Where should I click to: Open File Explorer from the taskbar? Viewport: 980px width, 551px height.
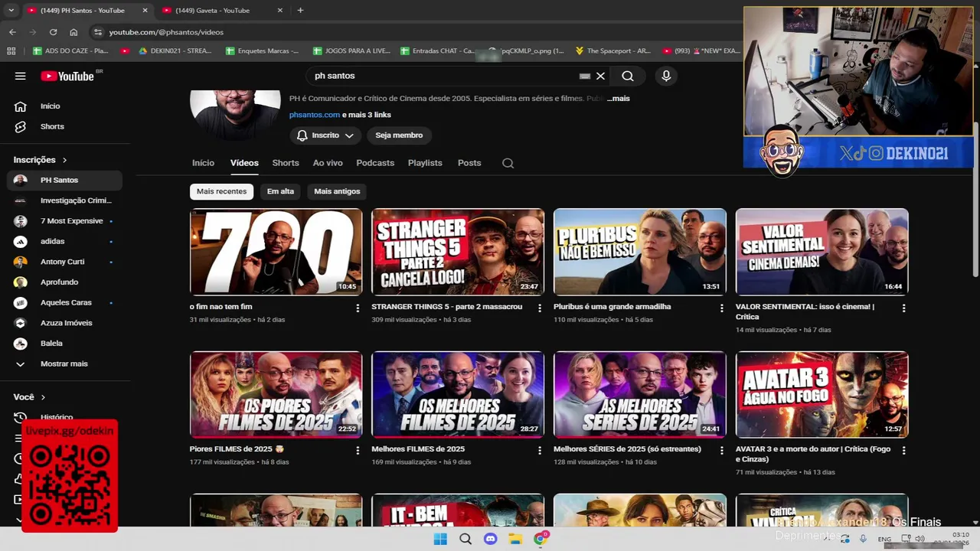[x=516, y=539]
